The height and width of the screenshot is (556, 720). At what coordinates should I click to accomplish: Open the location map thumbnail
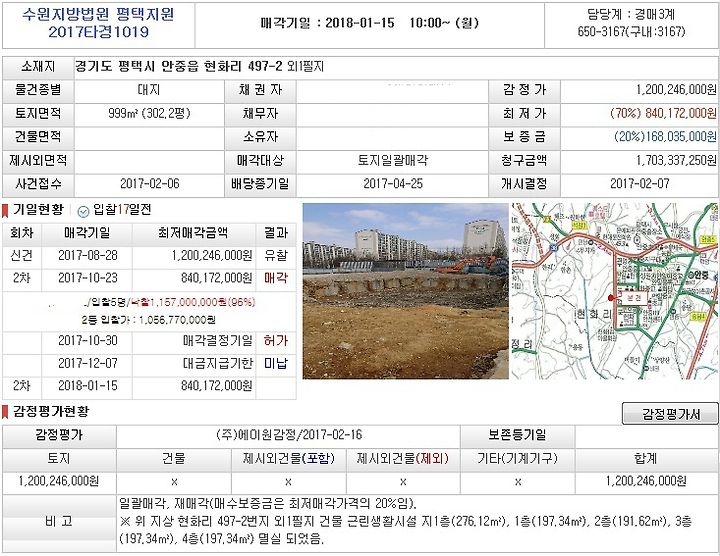[x=614, y=291]
